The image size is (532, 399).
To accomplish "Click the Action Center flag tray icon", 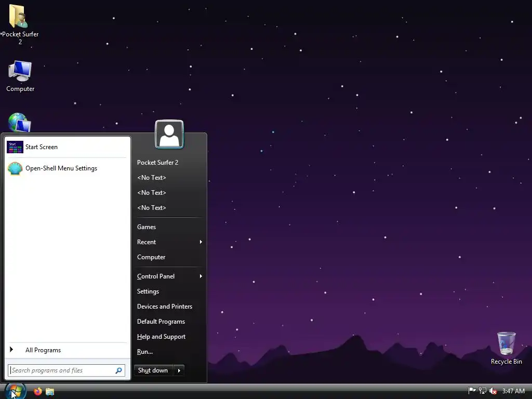I will 472,391.
